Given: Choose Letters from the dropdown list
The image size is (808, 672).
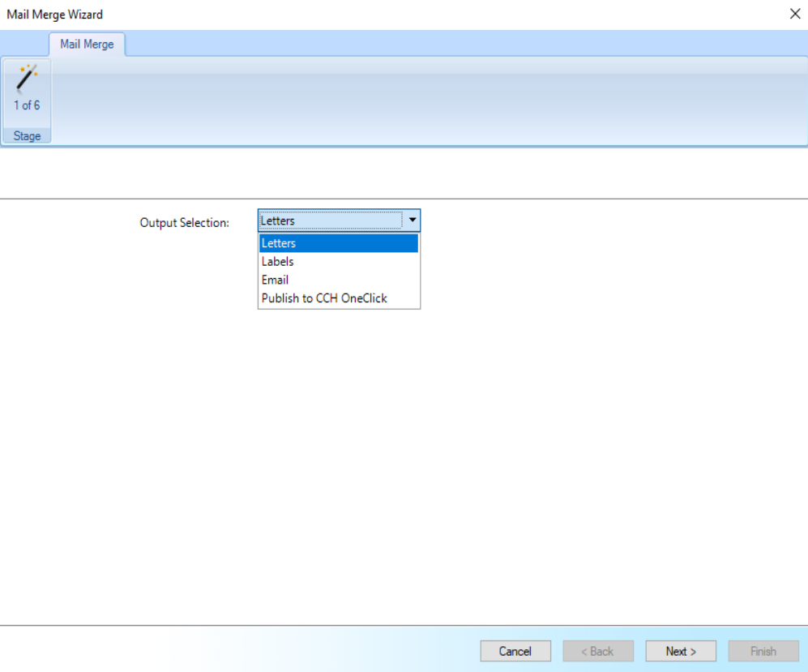Looking at the screenshot, I should [339, 243].
